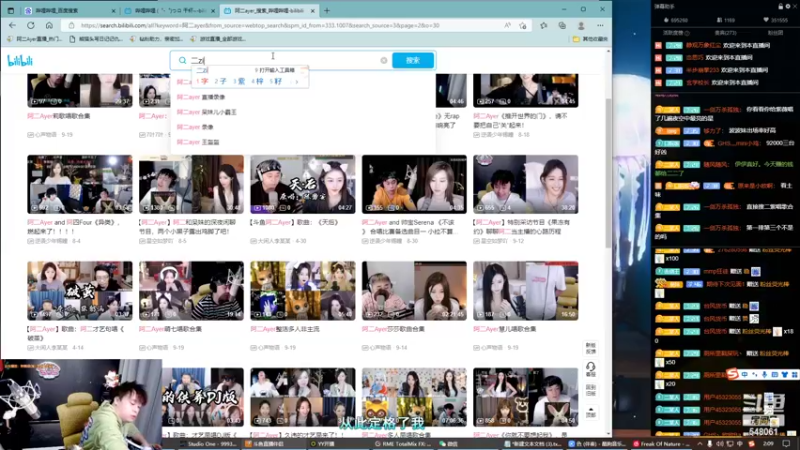Open 破茧 video thumbnail
This screenshot has height=450, width=800.
tap(80, 291)
